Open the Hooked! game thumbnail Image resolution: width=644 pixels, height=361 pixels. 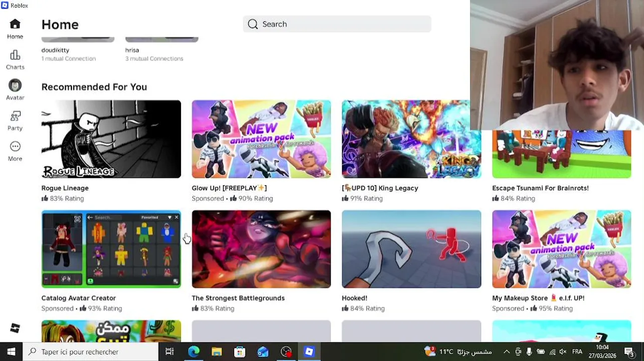coord(411,249)
